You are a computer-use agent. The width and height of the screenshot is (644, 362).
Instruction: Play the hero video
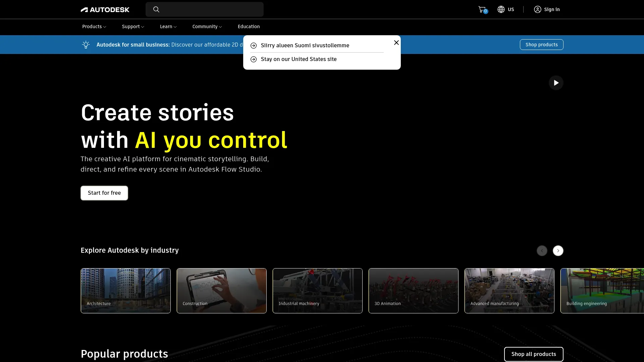click(556, 83)
